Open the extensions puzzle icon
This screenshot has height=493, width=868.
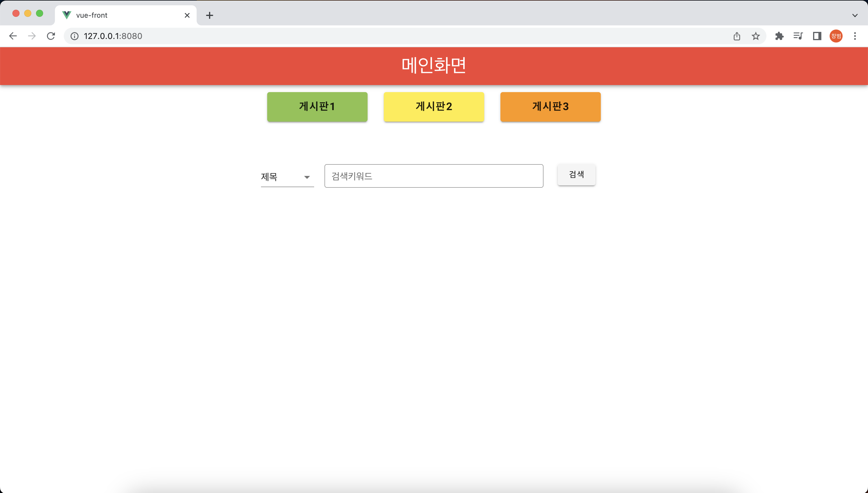pos(779,36)
